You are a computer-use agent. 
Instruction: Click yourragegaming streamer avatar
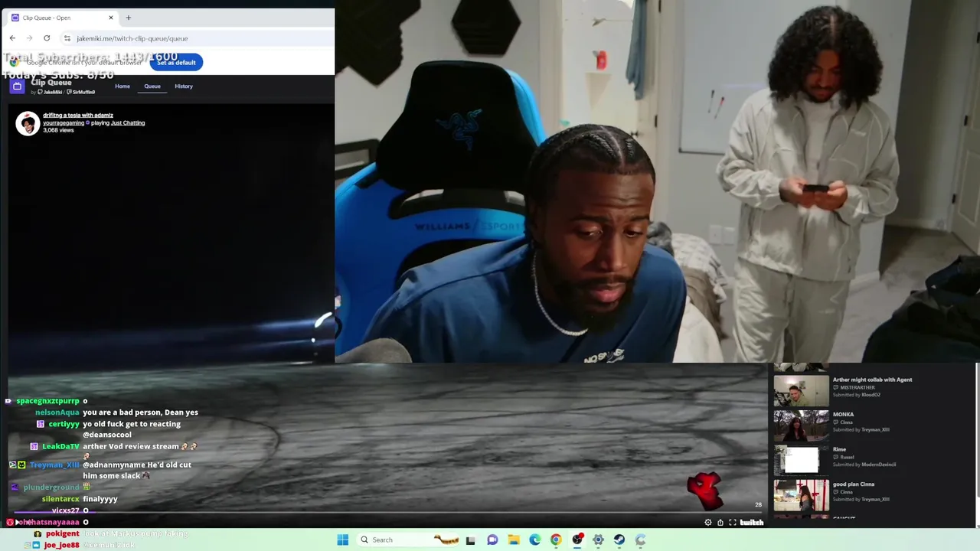pyautogui.click(x=28, y=123)
